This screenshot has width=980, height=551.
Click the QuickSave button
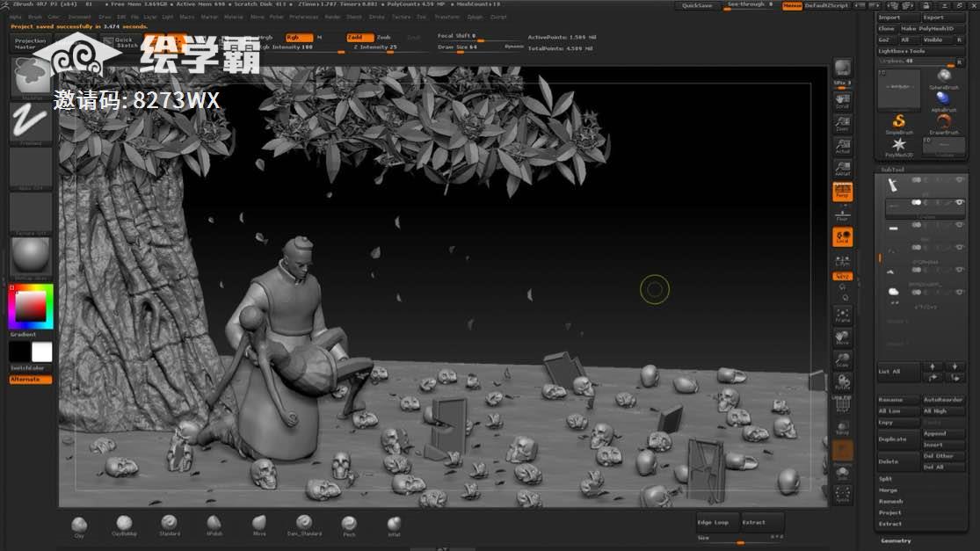click(x=697, y=5)
